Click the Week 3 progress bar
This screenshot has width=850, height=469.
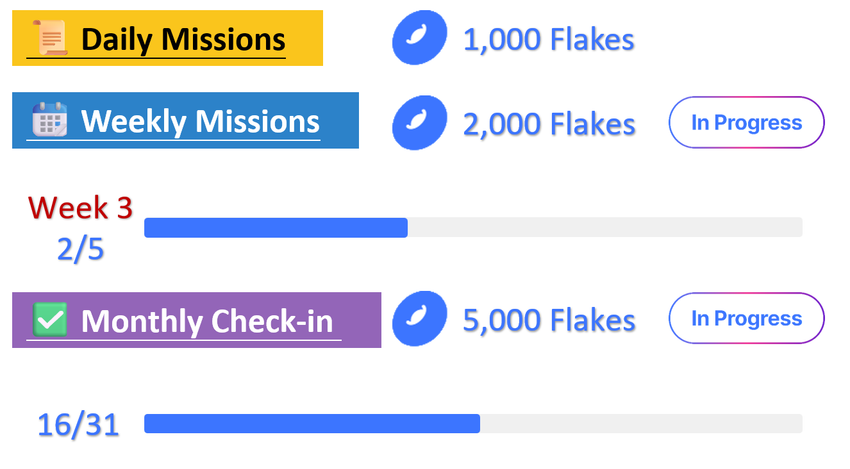(473, 227)
